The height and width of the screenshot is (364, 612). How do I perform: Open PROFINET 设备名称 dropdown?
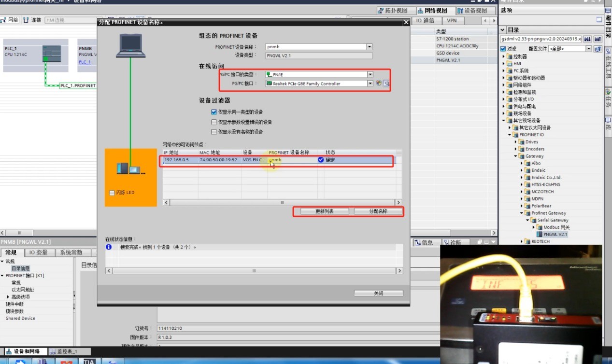(x=370, y=47)
